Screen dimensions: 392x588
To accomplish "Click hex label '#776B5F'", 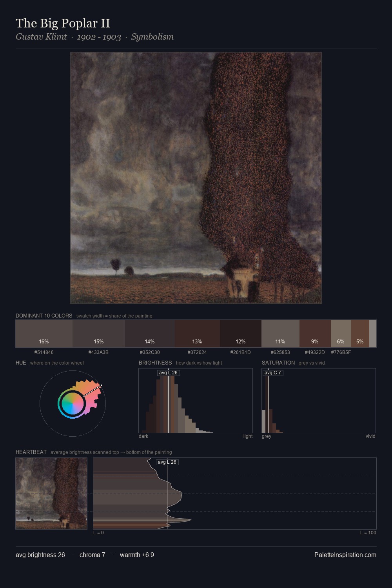I will pyautogui.click(x=341, y=352).
